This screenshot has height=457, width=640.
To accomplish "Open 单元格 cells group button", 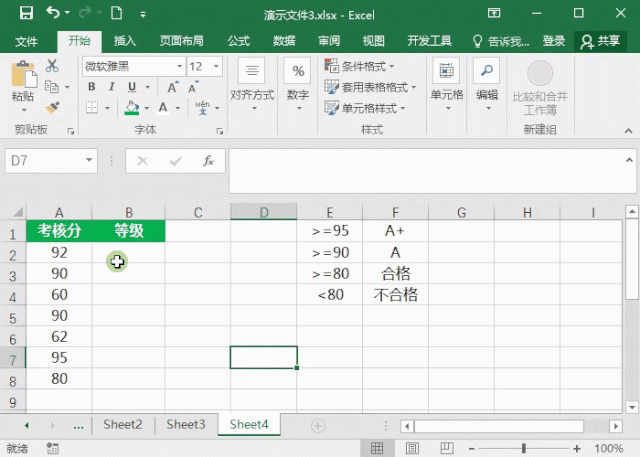I will coord(447,85).
